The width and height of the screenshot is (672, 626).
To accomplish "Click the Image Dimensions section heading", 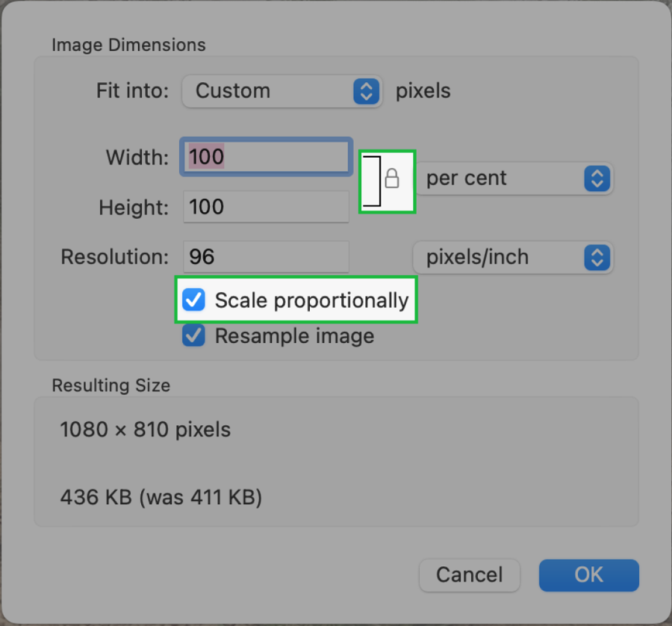I will [128, 45].
